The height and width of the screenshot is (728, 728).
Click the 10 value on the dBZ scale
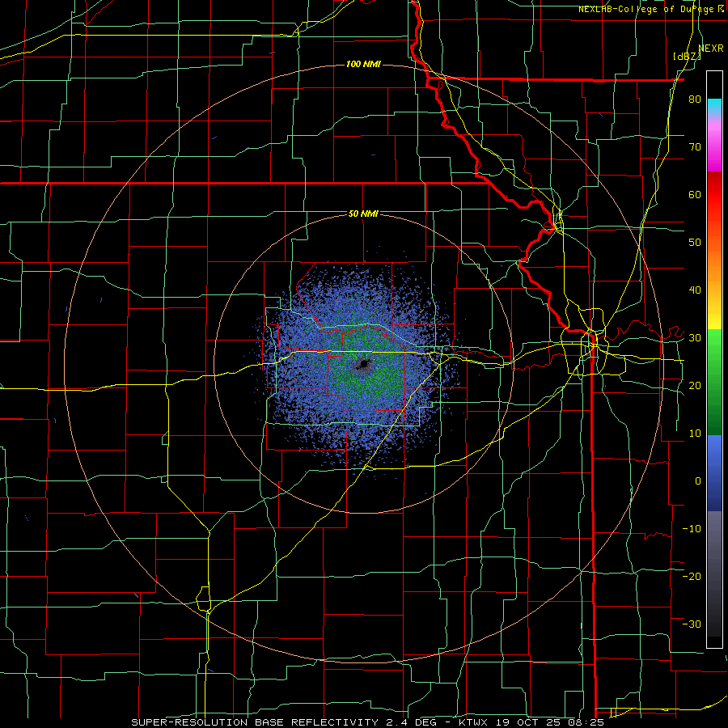coord(695,434)
